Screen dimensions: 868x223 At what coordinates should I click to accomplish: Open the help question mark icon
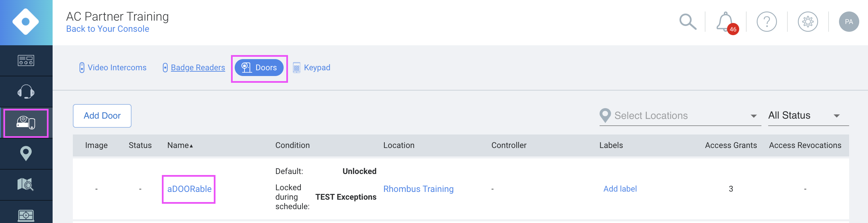coord(766,22)
